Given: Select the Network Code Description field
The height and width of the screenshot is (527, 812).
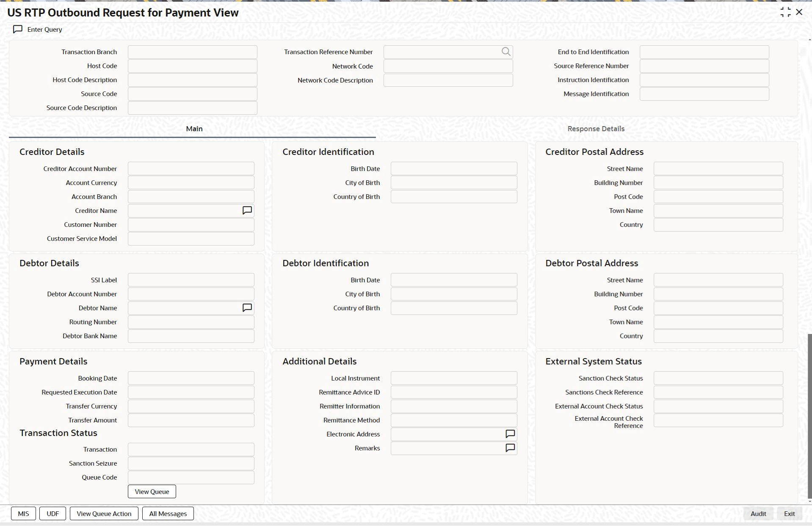Looking at the screenshot, I should (448, 80).
